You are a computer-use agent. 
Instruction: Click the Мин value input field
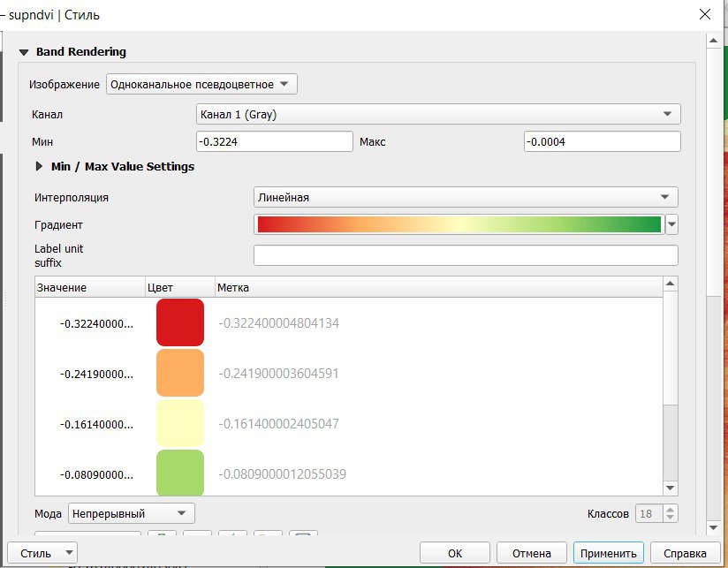[275, 141]
